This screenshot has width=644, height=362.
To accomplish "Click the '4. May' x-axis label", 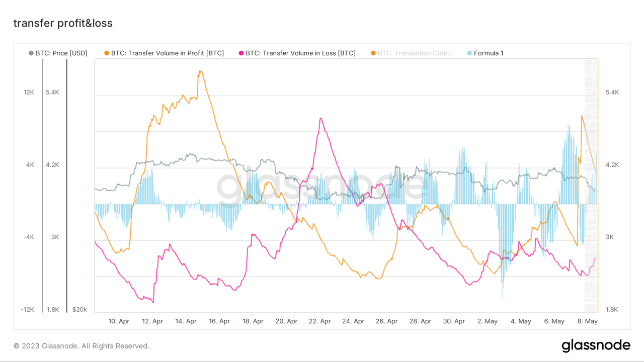I will pyautogui.click(x=521, y=321).
